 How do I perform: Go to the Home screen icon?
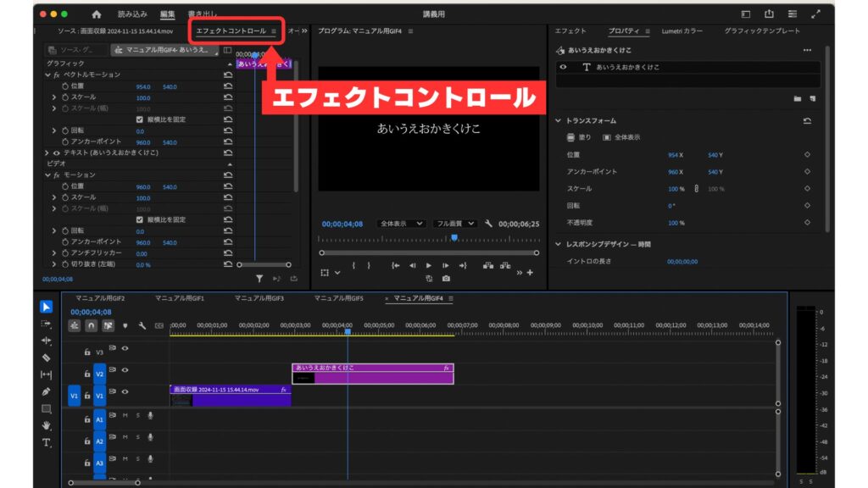pyautogui.click(x=97, y=14)
